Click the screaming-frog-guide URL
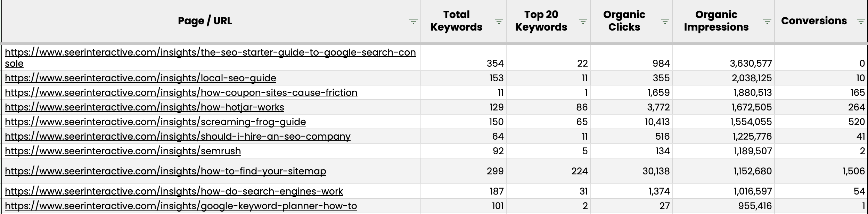This screenshot has width=868, height=214. coord(155,122)
